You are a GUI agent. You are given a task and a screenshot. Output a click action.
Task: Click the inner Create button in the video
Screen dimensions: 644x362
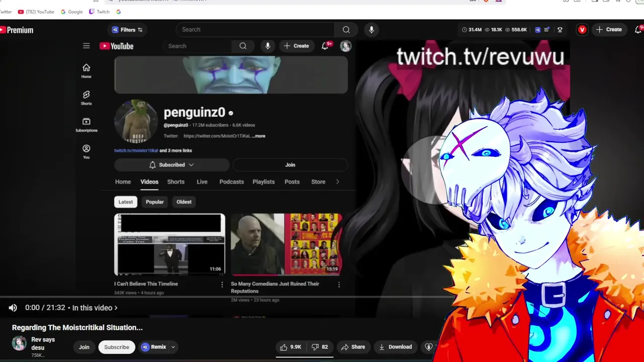tap(296, 46)
